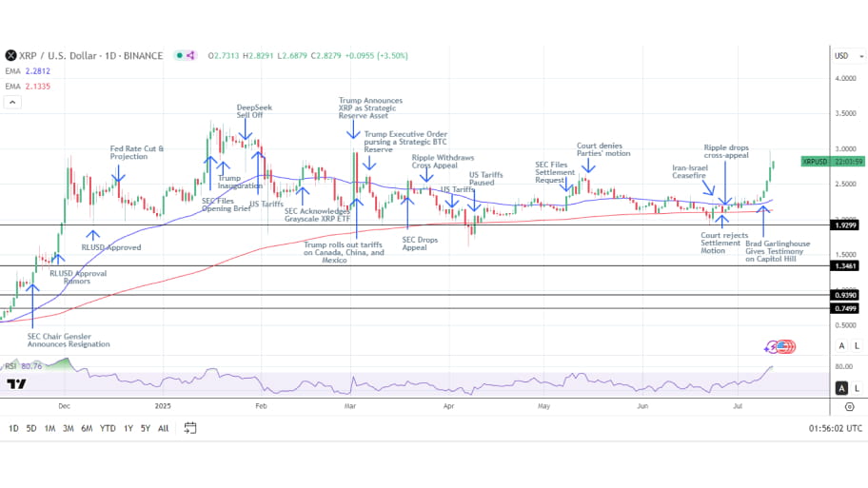Image resolution: width=868 pixels, height=488 pixels.
Task: Select the Brad Garlinghouse Gives Testimony annotation
Action: pos(778,251)
